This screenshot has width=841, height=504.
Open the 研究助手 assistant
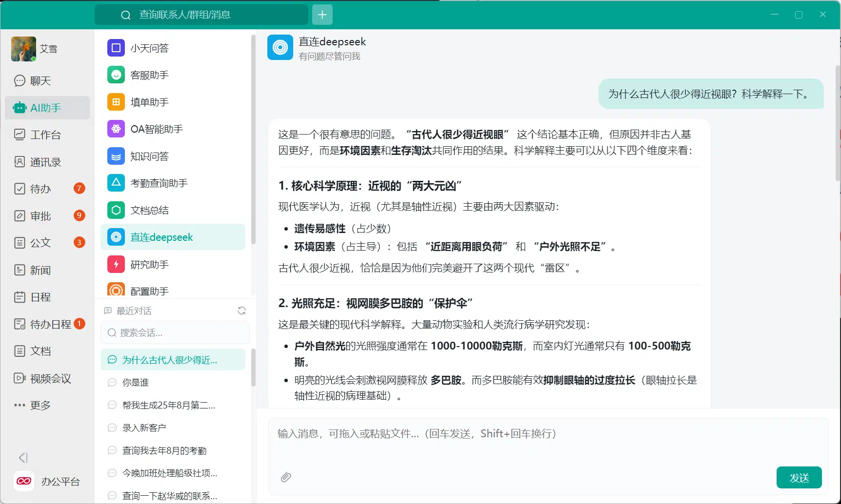(x=173, y=264)
